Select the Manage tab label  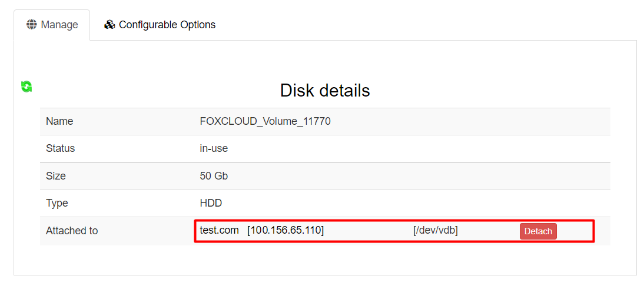click(x=59, y=25)
